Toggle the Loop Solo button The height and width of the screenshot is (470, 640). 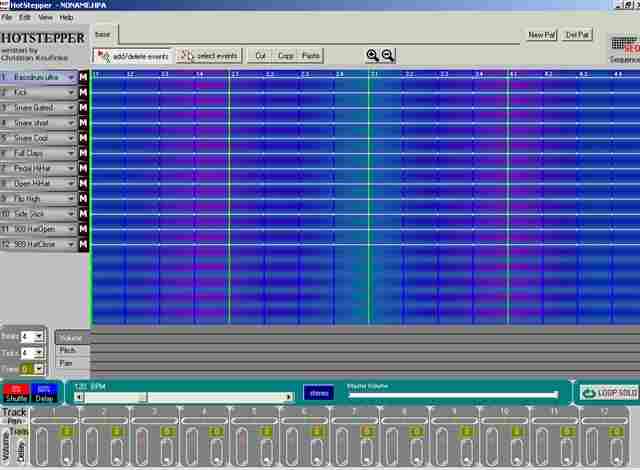point(609,393)
